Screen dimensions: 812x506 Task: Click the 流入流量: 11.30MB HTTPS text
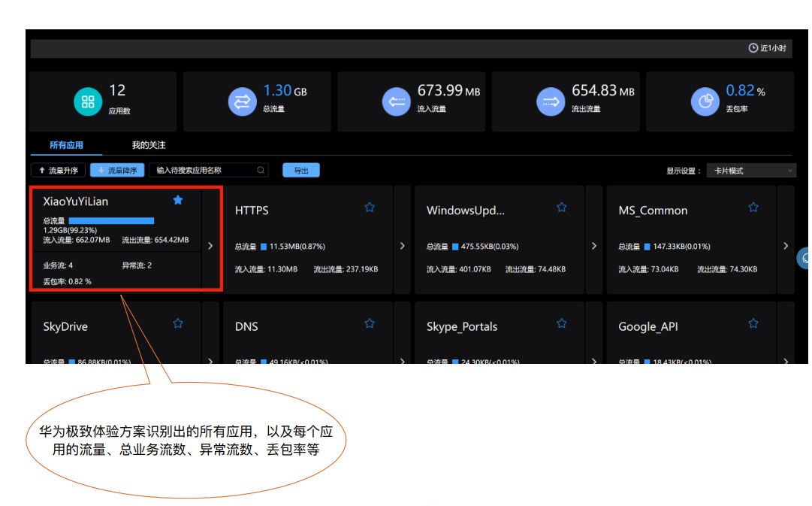[x=266, y=269]
